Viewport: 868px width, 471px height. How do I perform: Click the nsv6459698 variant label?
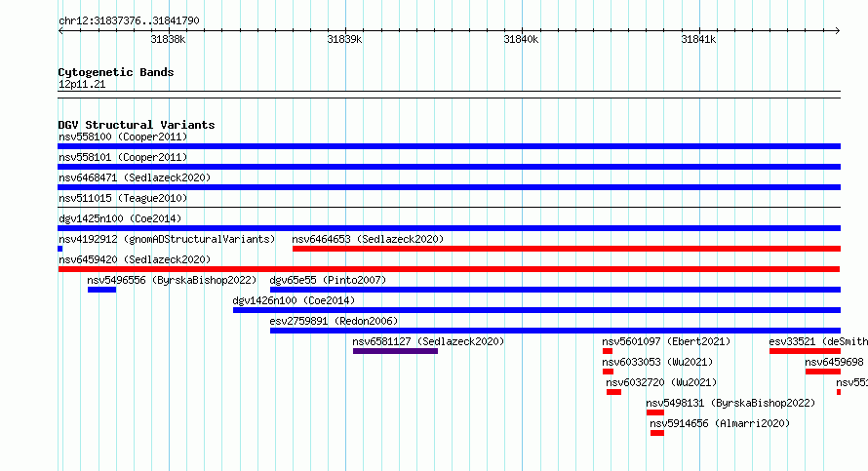point(834,362)
